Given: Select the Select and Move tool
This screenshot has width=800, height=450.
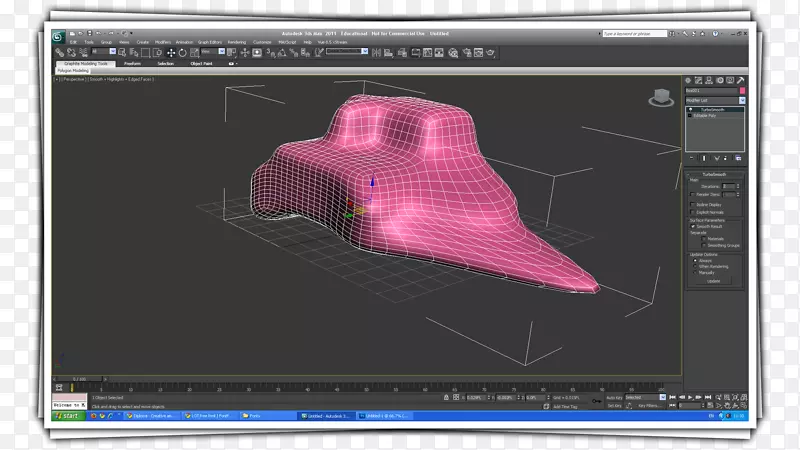Looking at the screenshot, I should [171, 53].
